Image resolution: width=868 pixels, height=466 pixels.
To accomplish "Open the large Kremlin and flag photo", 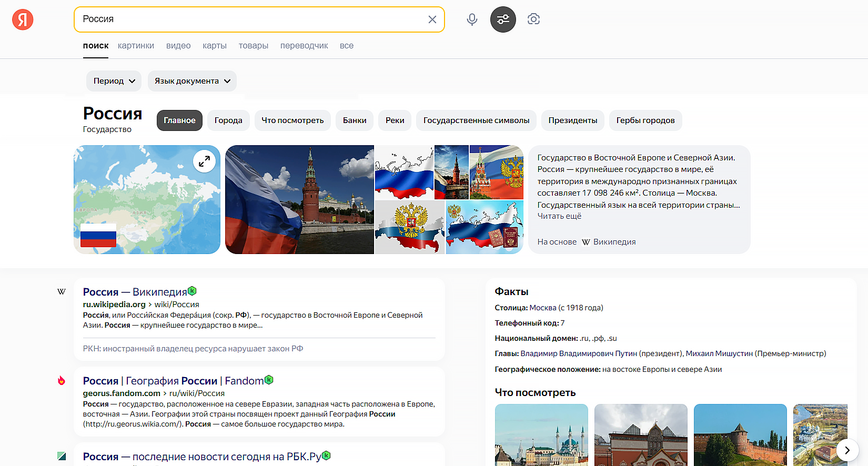I will coord(299,200).
